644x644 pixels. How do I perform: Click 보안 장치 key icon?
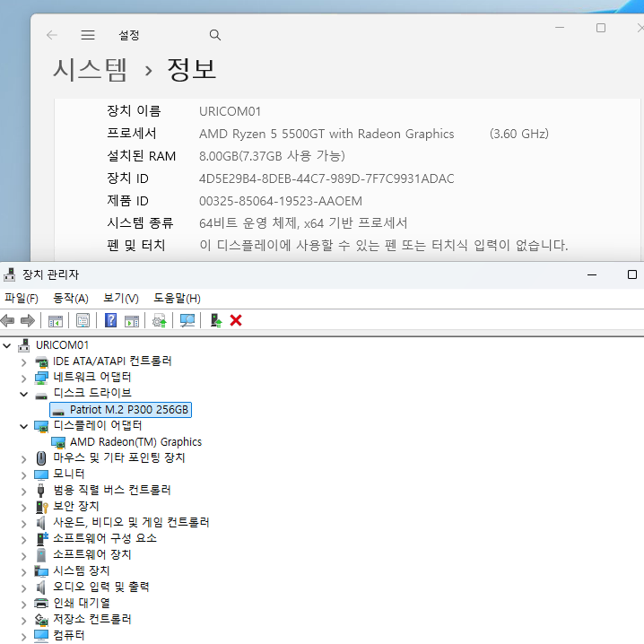coord(42,507)
